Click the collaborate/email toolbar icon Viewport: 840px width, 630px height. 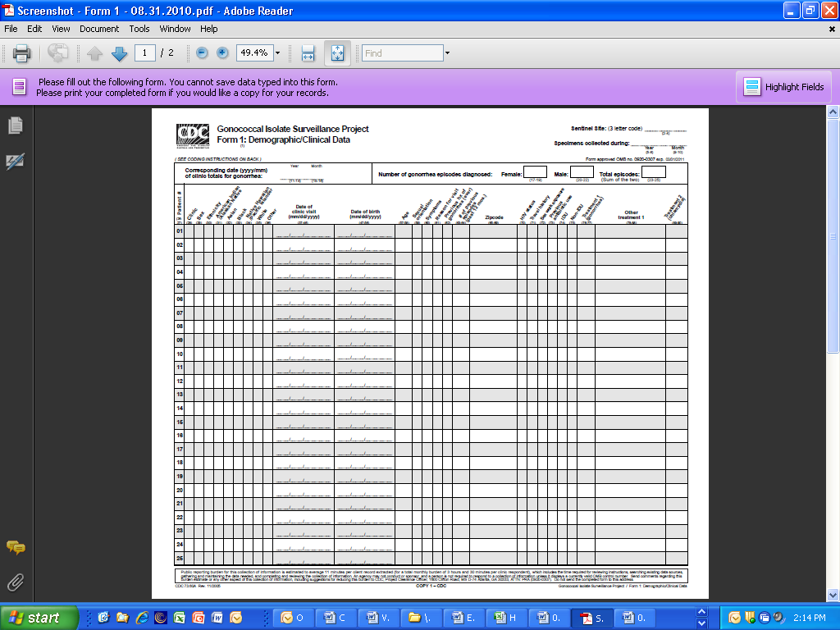click(58, 52)
